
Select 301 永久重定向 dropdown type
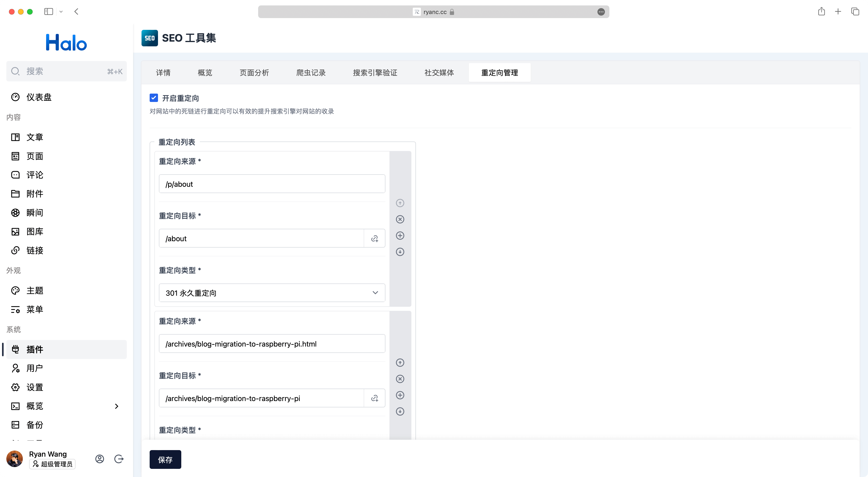pyautogui.click(x=271, y=293)
